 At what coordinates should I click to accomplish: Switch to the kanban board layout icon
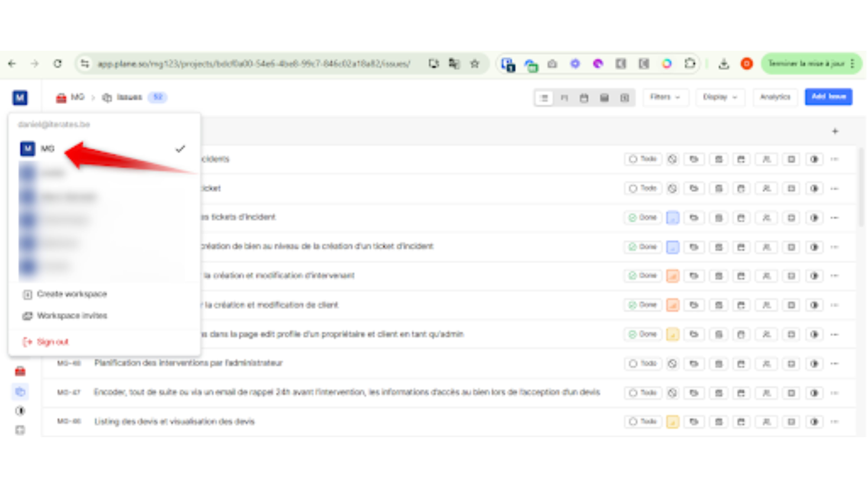pos(564,98)
